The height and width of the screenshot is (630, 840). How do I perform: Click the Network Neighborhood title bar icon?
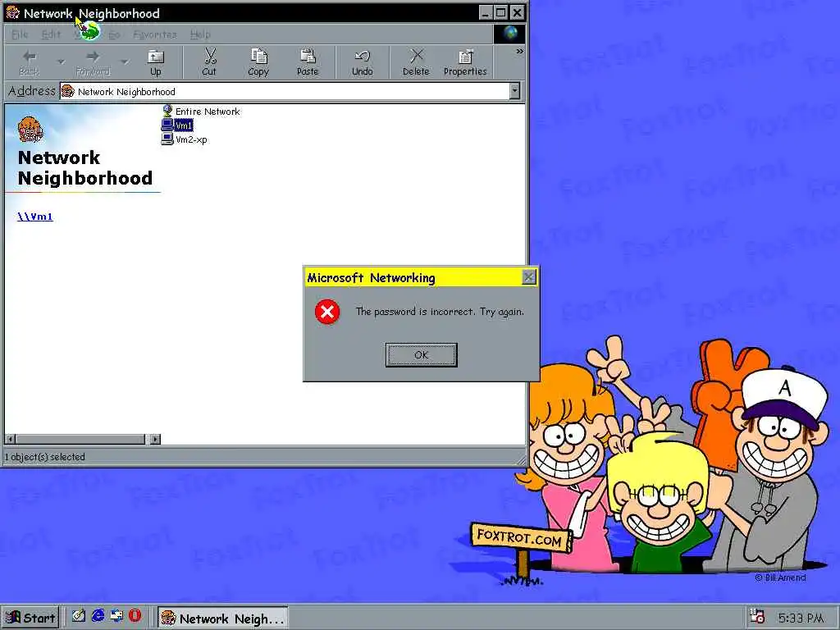[13, 13]
